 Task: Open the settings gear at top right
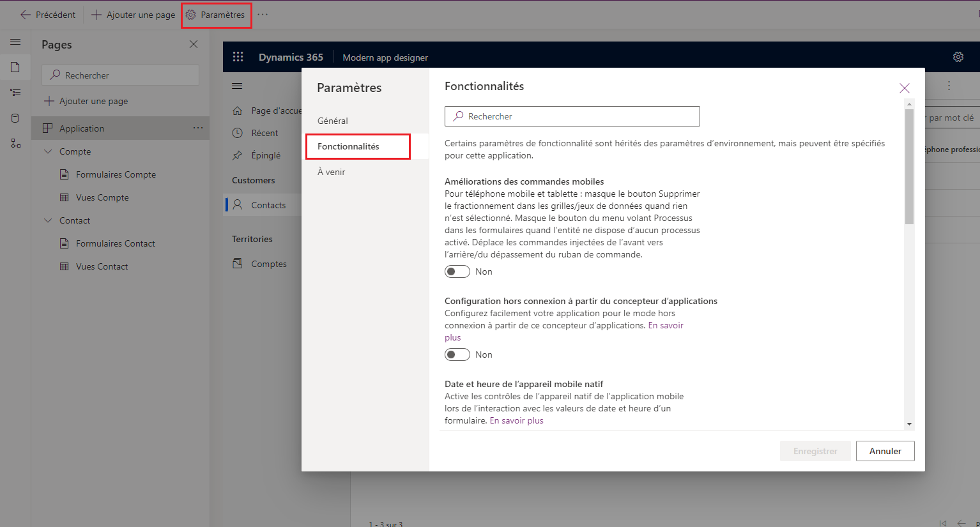[958, 56]
